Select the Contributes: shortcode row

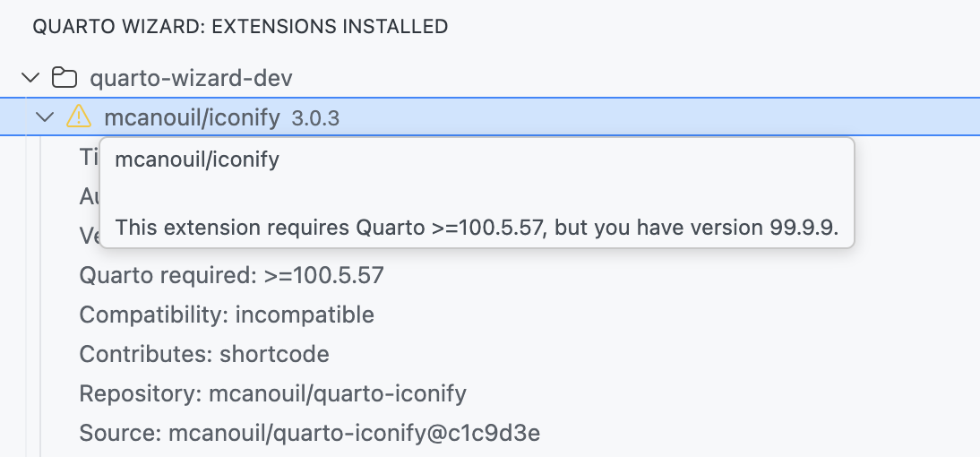204,354
